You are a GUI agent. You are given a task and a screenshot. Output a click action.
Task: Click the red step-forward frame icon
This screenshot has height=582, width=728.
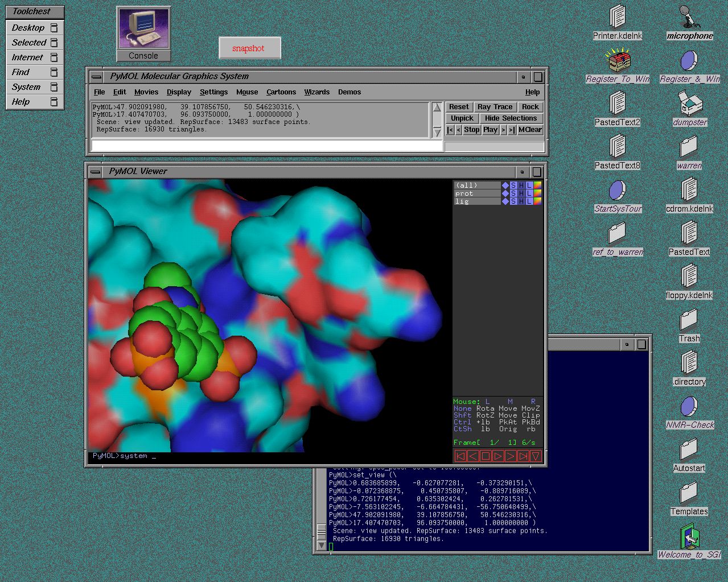point(511,456)
